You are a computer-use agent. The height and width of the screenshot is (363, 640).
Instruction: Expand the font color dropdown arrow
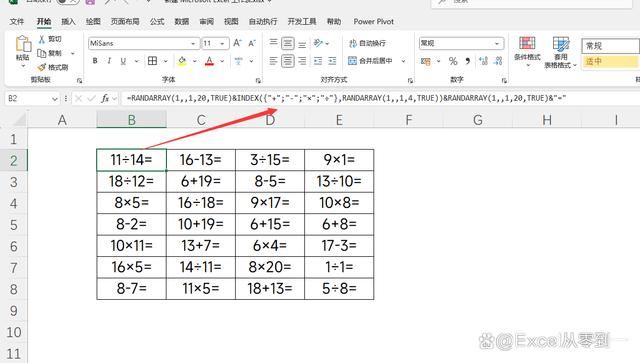click(x=222, y=61)
